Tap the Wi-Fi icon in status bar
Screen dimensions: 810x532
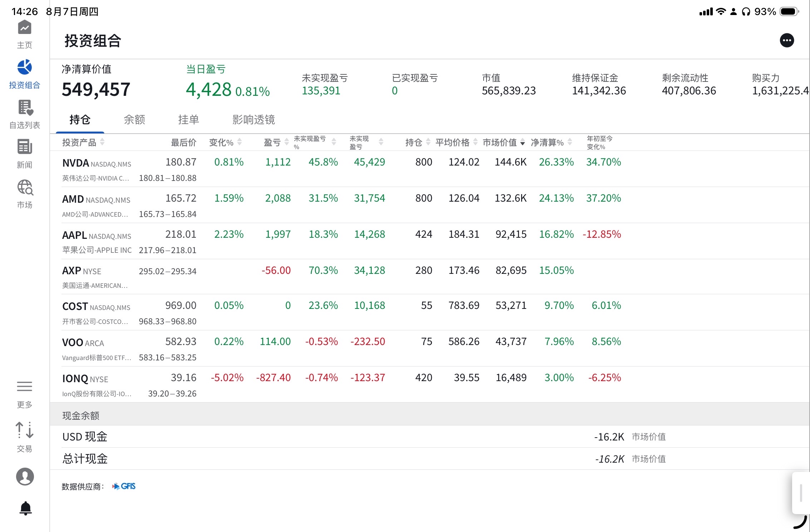point(721,11)
